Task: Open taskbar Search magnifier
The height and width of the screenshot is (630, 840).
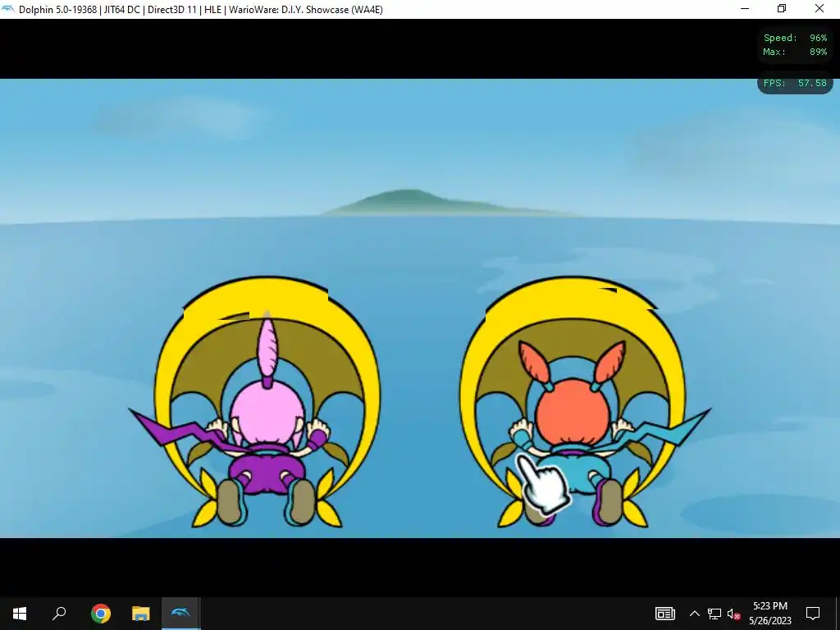Action: coord(59,614)
